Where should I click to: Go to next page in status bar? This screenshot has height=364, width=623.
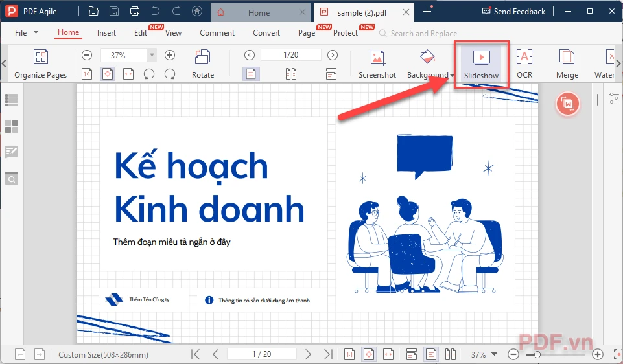[308, 354]
